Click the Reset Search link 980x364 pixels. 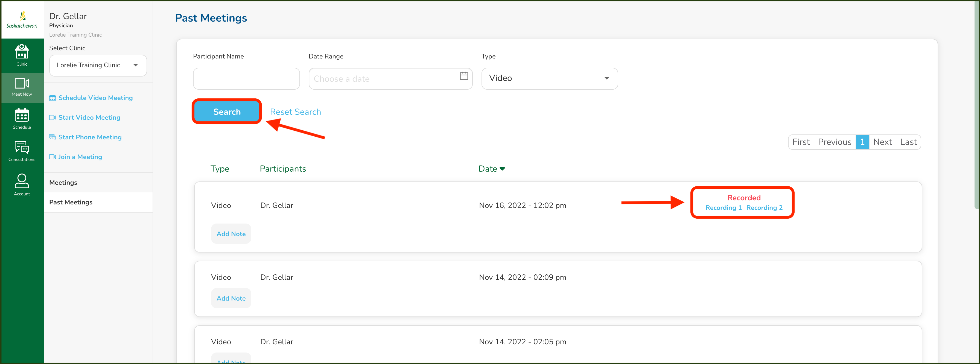(295, 112)
